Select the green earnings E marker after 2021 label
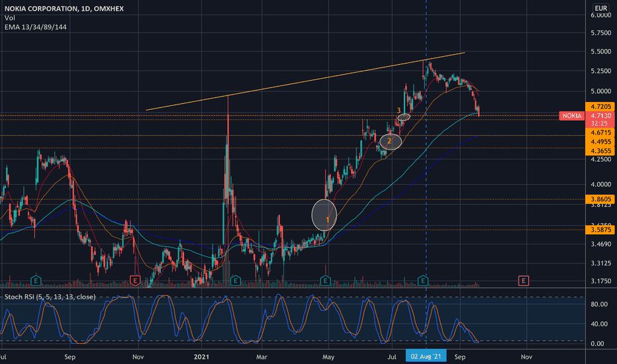The height and width of the screenshot is (364, 617). (x=235, y=281)
